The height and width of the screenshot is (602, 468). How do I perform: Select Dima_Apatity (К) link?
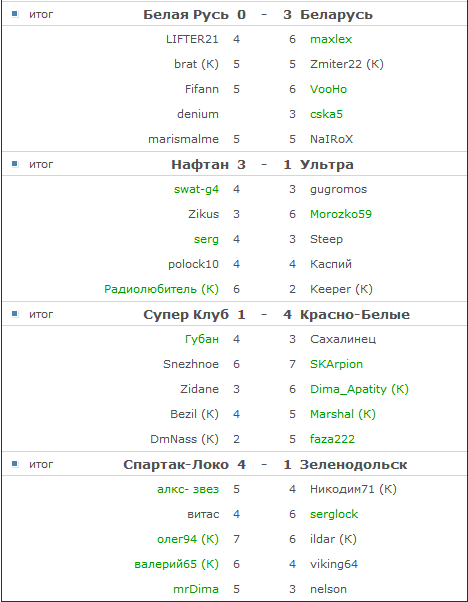click(x=359, y=389)
